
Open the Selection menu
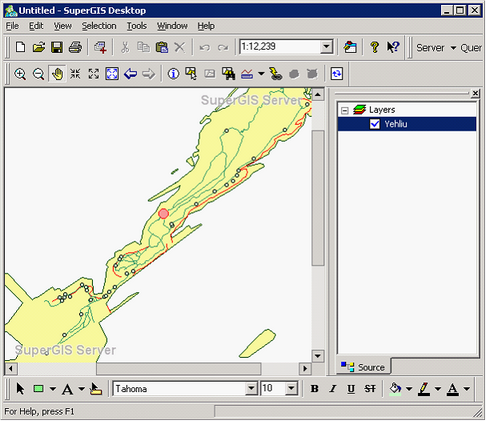pyautogui.click(x=99, y=26)
